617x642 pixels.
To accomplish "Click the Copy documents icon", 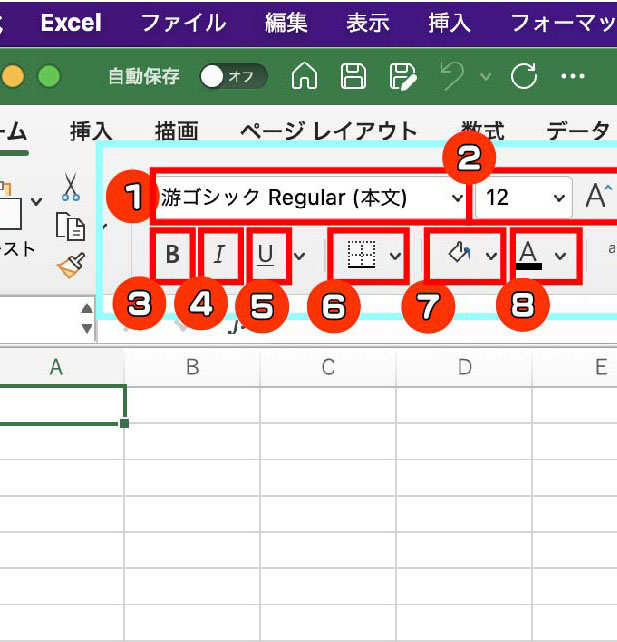I will pos(70,226).
